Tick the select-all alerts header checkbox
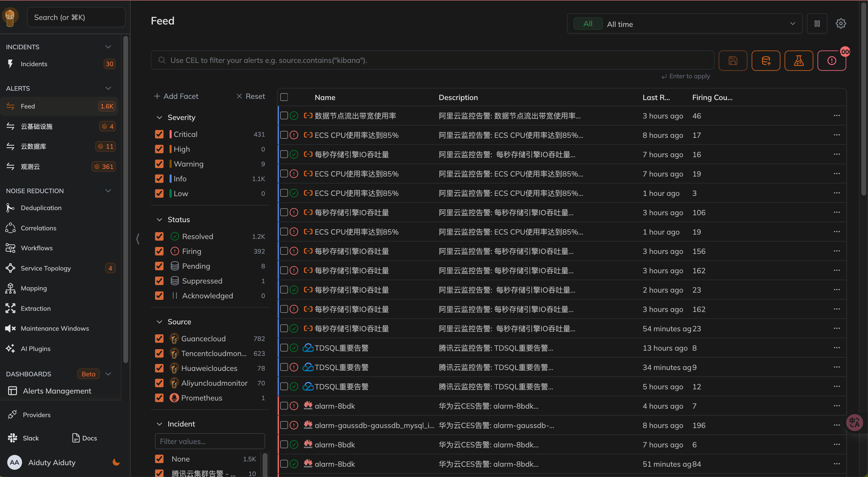Image resolution: width=868 pixels, height=477 pixels. pos(284,97)
